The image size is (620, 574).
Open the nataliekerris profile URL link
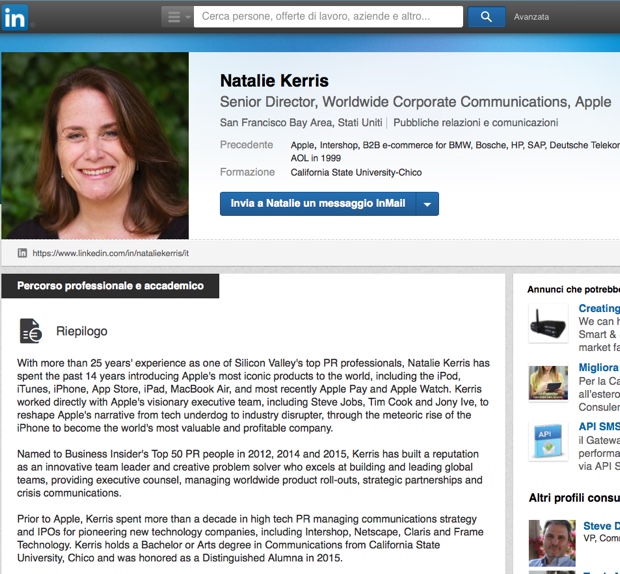(x=110, y=253)
